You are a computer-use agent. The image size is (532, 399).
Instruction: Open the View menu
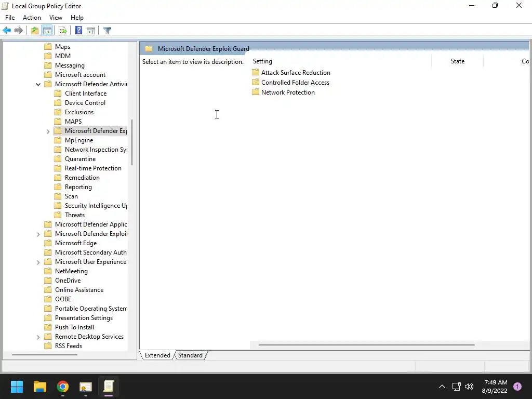click(56, 18)
